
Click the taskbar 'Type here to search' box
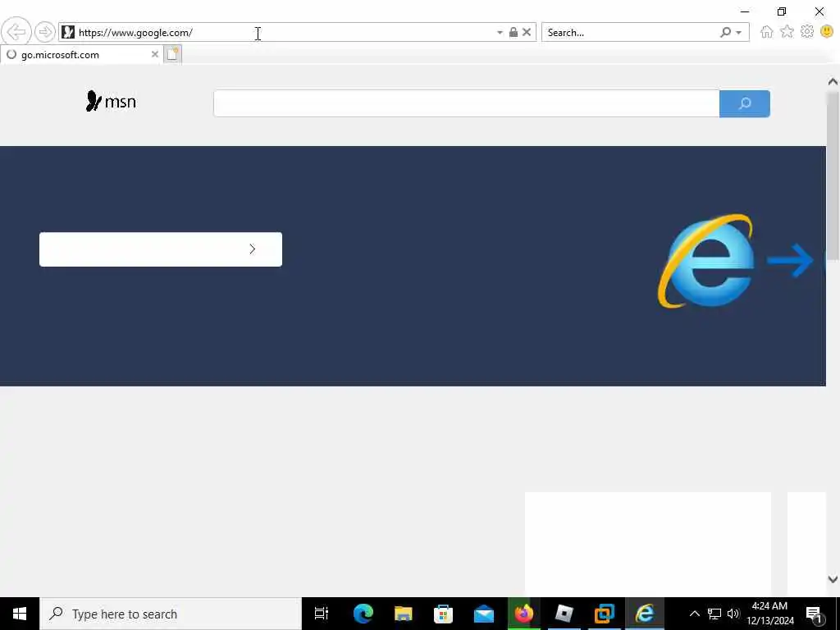click(x=171, y=614)
